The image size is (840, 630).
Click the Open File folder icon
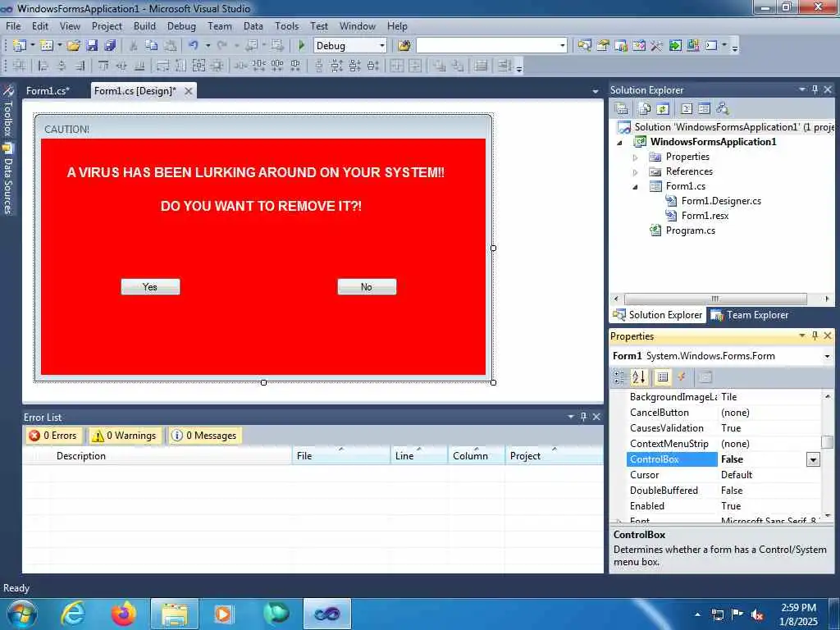tap(74, 46)
